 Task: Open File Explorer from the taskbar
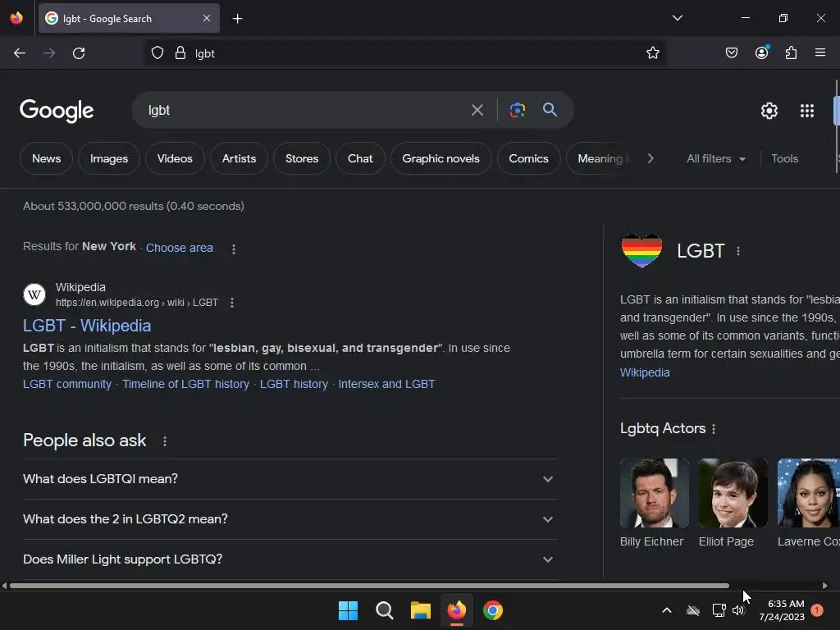[421, 610]
